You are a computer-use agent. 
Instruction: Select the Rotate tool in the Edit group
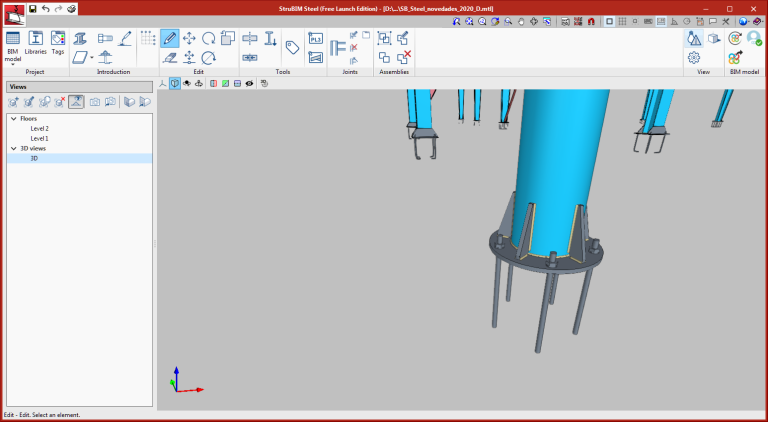209,38
